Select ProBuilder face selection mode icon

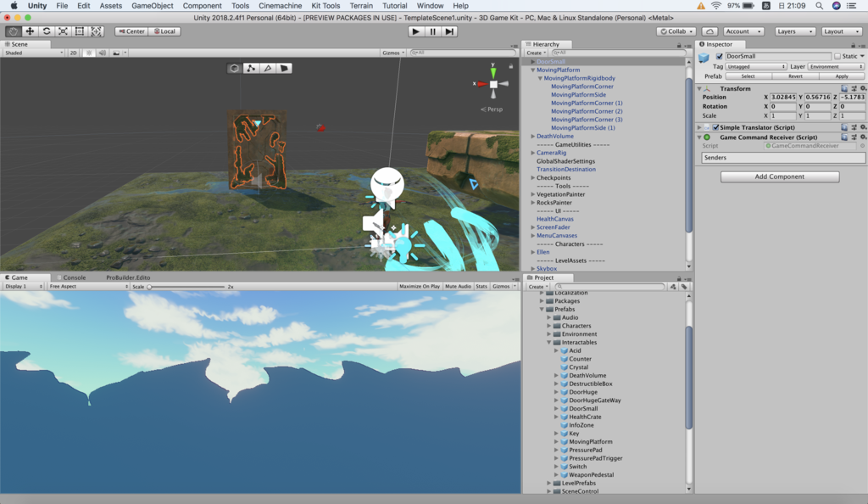(x=285, y=68)
